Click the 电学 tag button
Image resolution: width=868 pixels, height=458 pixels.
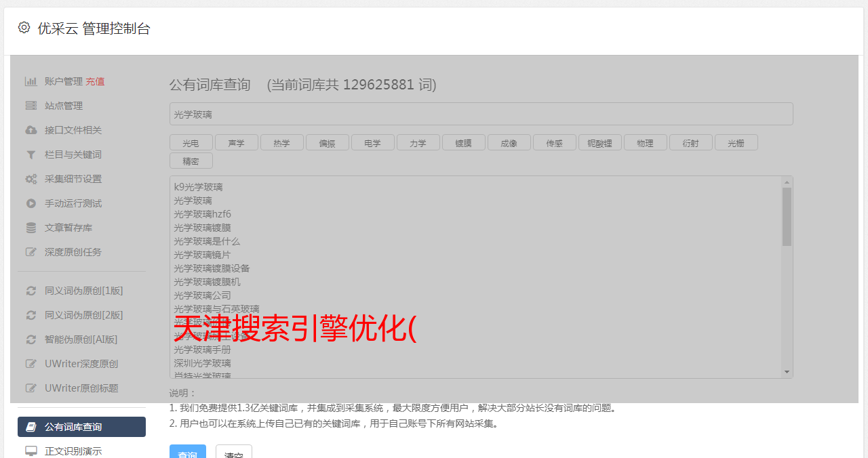[373, 142]
